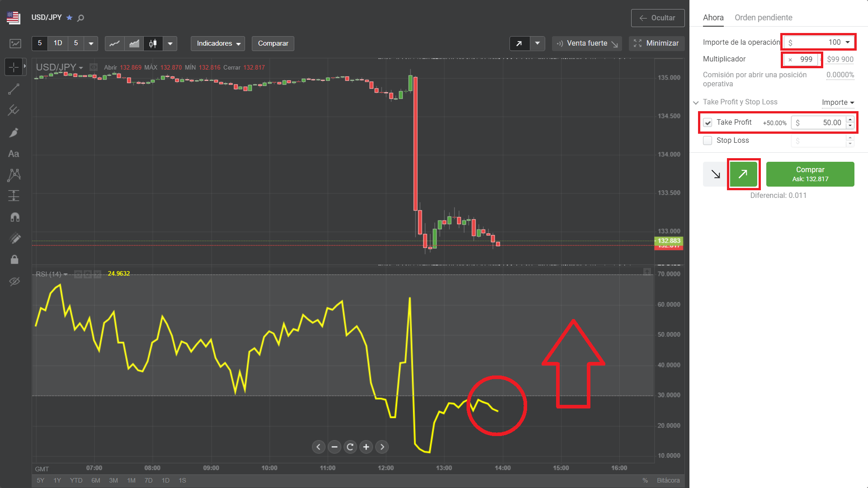
Task: Open the Importe units dropdown
Action: pos(838,103)
